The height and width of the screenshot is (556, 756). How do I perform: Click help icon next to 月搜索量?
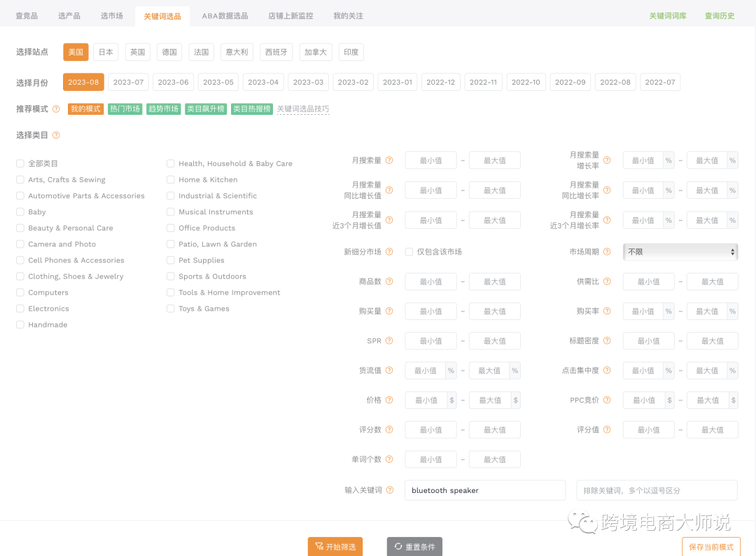pyautogui.click(x=389, y=160)
